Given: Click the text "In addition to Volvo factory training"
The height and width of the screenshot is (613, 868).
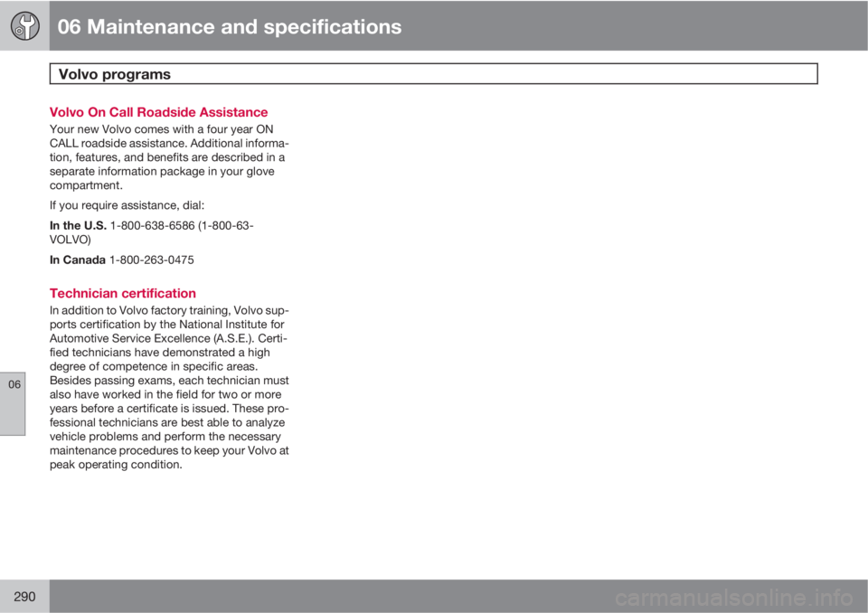Looking at the screenshot, I should pos(139,310).
